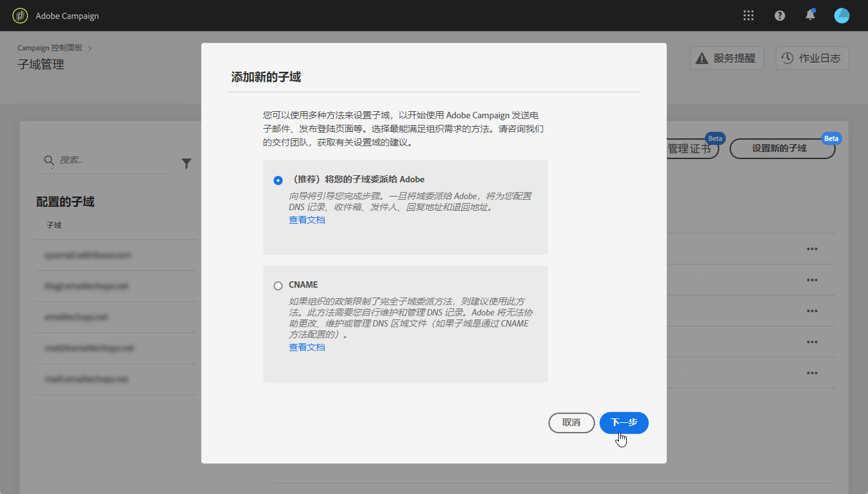Open the 服务提醒 button
The image size is (868, 494).
727,58
